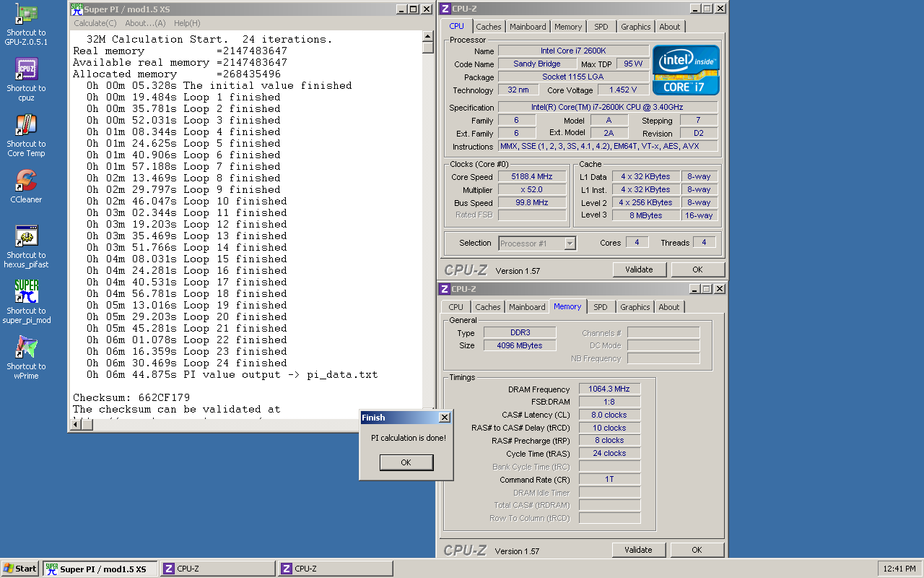Switch to SPD tab in top CPU-Z window
Image resolution: width=924 pixels, height=578 pixels.
[601, 27]
